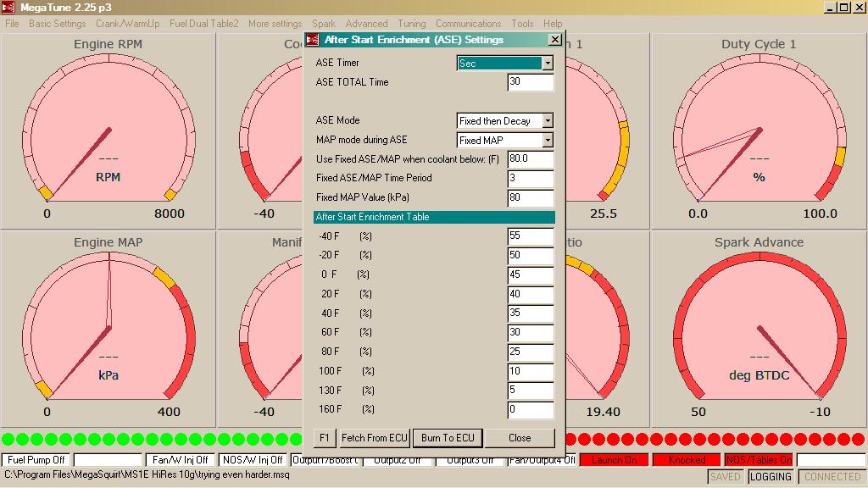Viewport: 868px width, 488px height.
Task: Click the MegaTune app icon in title bar
Action: point(8,7)
